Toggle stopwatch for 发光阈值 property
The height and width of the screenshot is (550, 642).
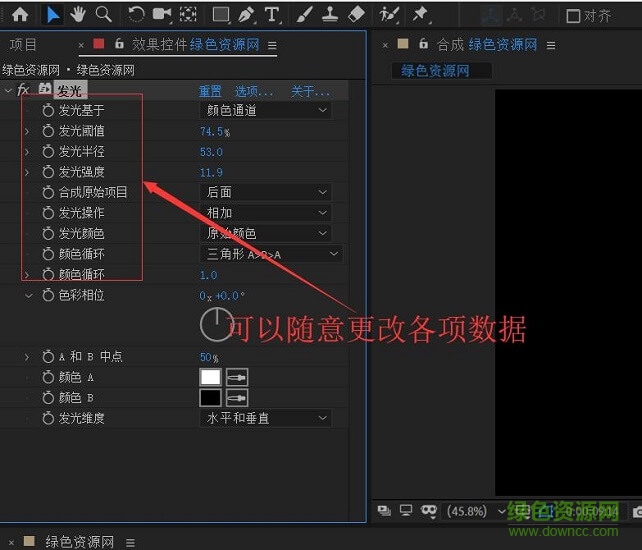(48, 131)
